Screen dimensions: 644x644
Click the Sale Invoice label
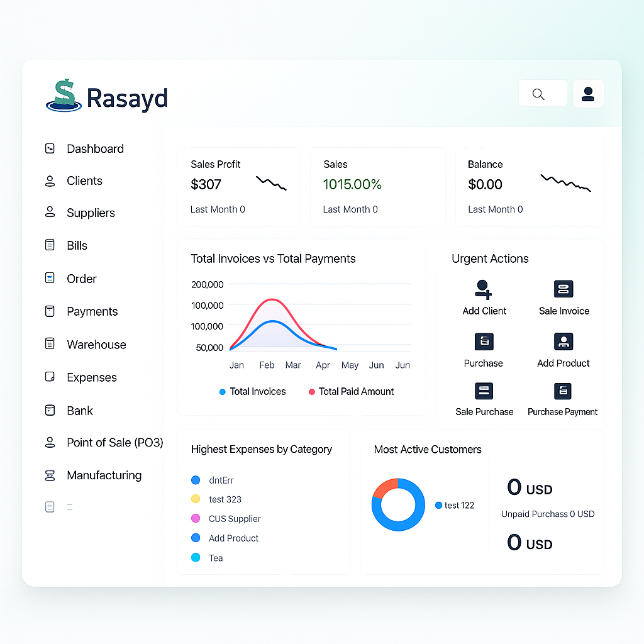point(564,311)
